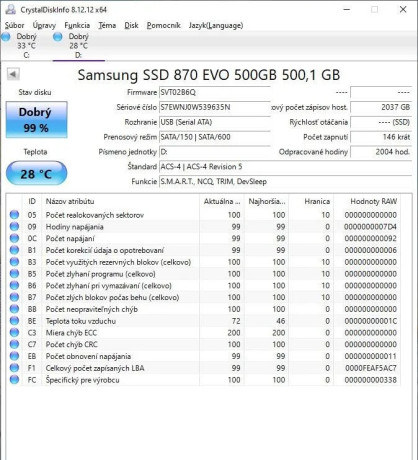Click the Rozhranie field USB (Serial ATA)
This screenshot has width=418, height=460.
pyautogui.click(x=214, y=122)
